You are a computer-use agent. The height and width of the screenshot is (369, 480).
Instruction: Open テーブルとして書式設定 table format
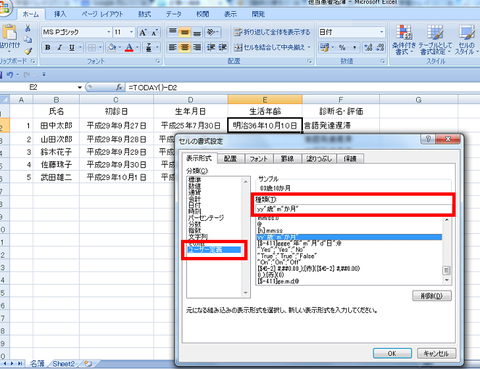435,40
